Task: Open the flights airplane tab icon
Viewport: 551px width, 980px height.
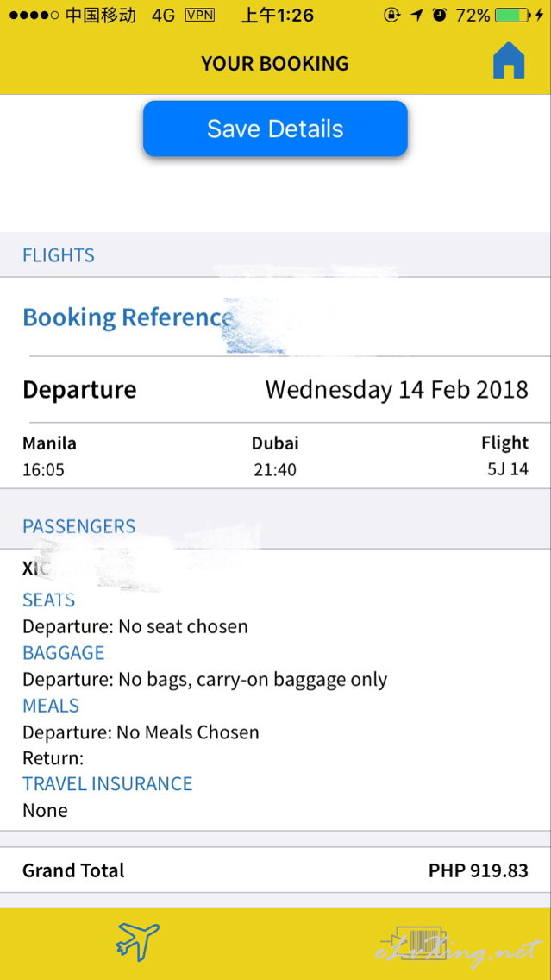Action: click(138, 941)
